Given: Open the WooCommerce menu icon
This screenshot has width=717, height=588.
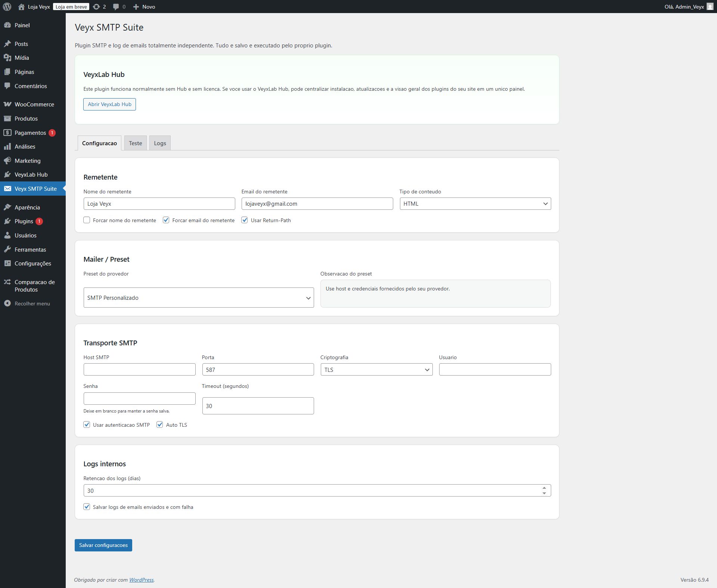Looking at the screenshot, I should point(8,104).
